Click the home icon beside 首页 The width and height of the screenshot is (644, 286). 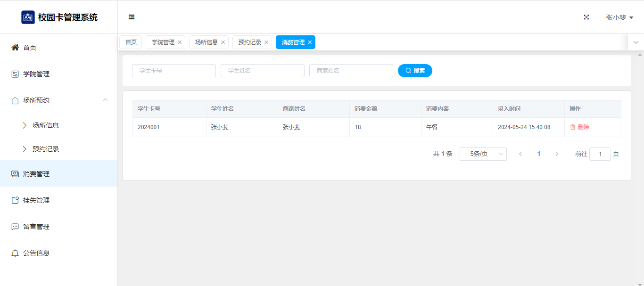pos(15,48)
